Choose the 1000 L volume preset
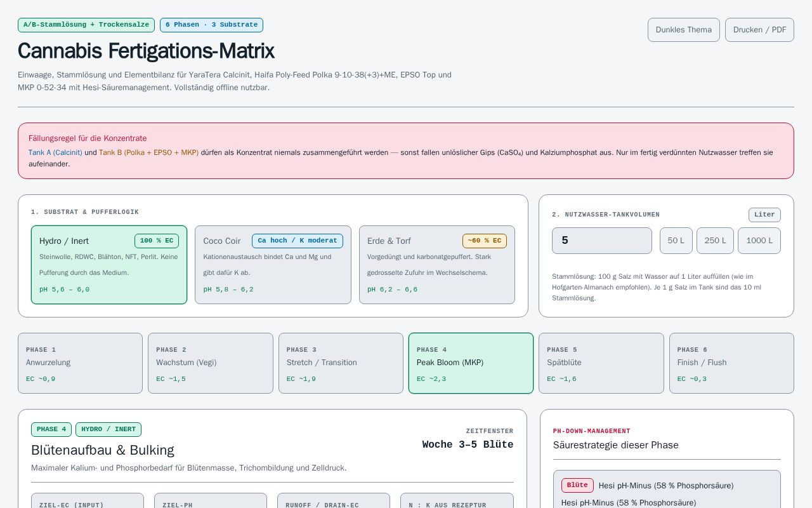This screenshot has height=508, width=812. coord(759,241)
